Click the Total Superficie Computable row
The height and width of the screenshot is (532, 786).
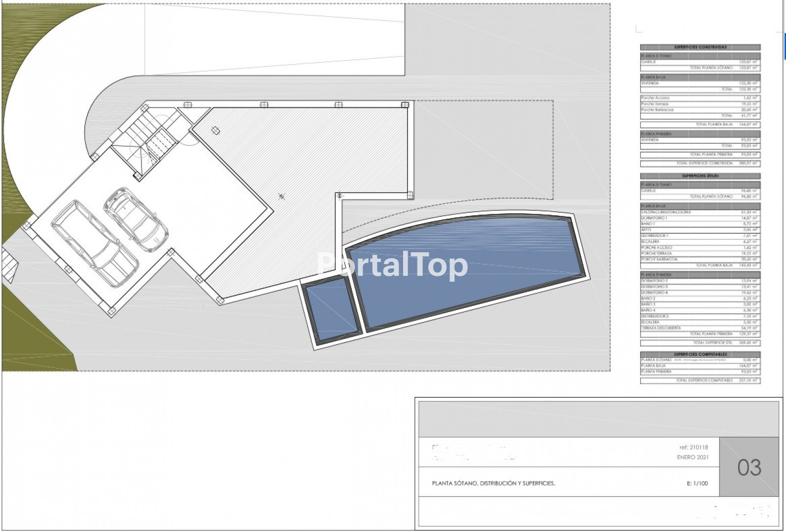(700, 380)
